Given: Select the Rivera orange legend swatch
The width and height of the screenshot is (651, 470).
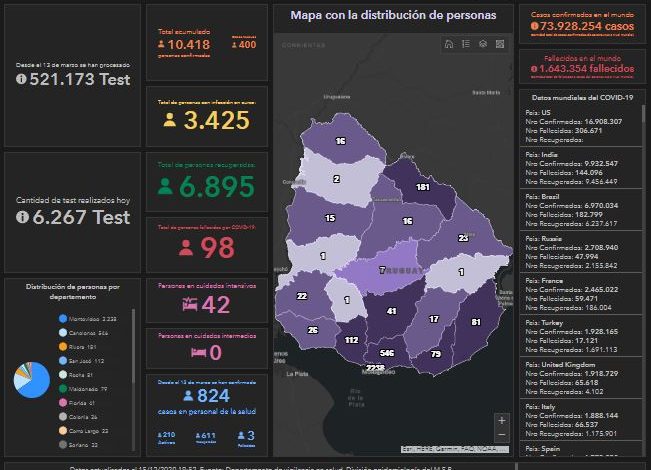Looking at the screenshot, I should coord(63,346).
